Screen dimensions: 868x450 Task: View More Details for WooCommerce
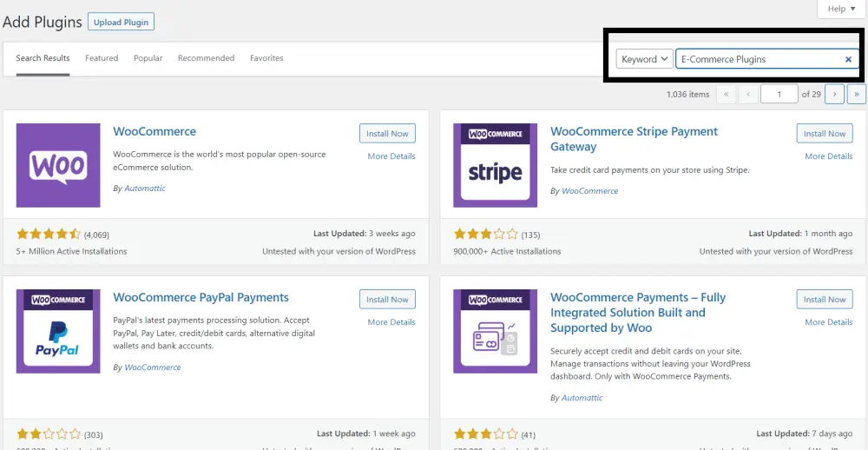click(391, 156)
